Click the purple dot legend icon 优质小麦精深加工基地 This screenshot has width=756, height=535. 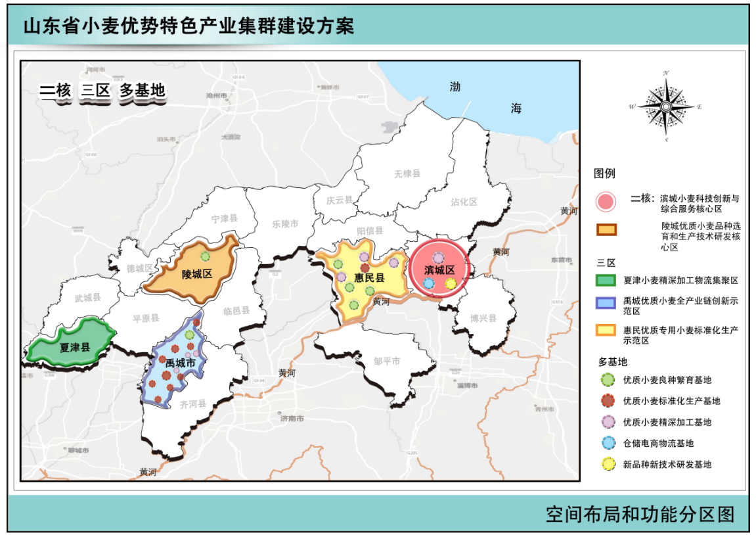[608, 422]
